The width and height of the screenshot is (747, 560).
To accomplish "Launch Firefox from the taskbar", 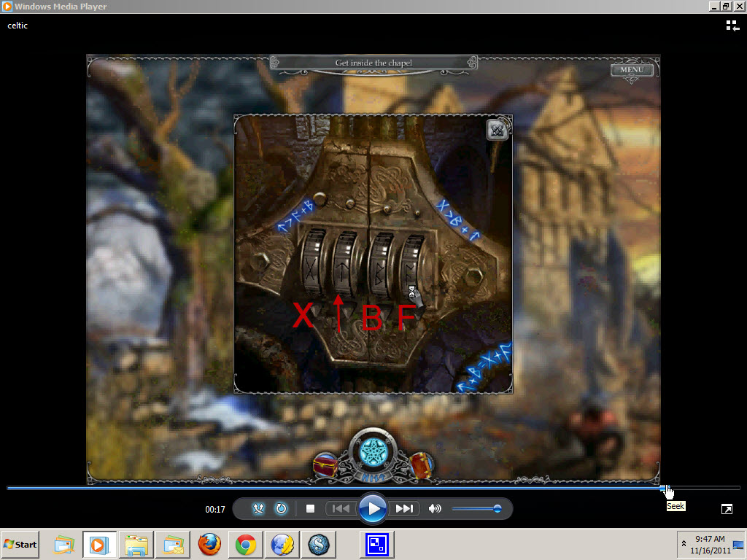I will [209, 545].
